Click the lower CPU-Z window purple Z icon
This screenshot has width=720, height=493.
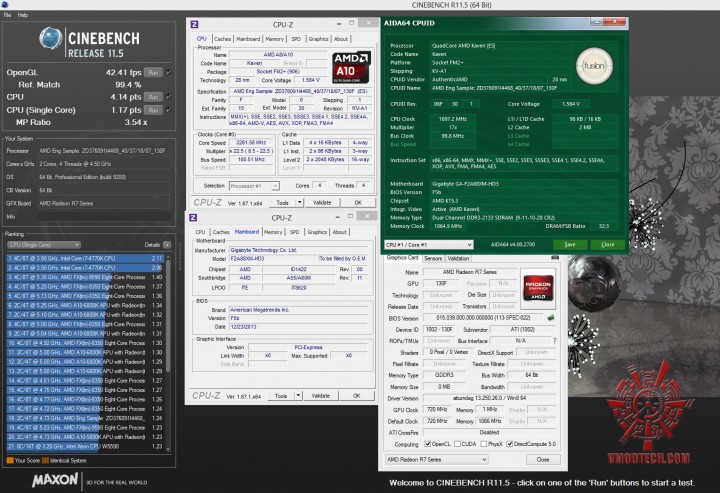[x=193, y=218]
